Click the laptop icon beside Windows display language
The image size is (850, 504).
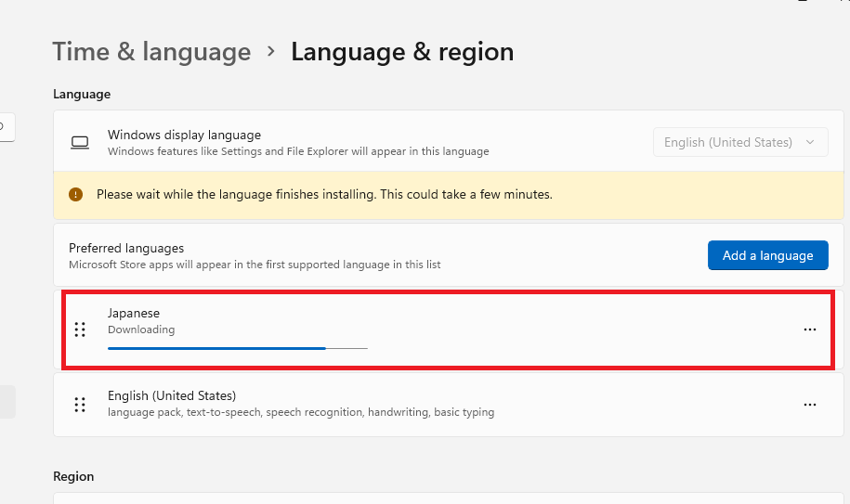tap(80, 142)
